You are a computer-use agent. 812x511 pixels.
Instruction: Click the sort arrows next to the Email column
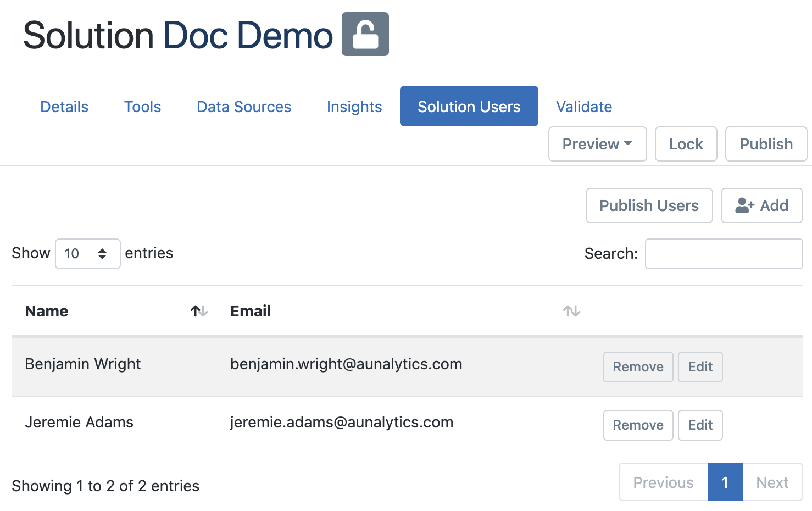pos(571,311)
